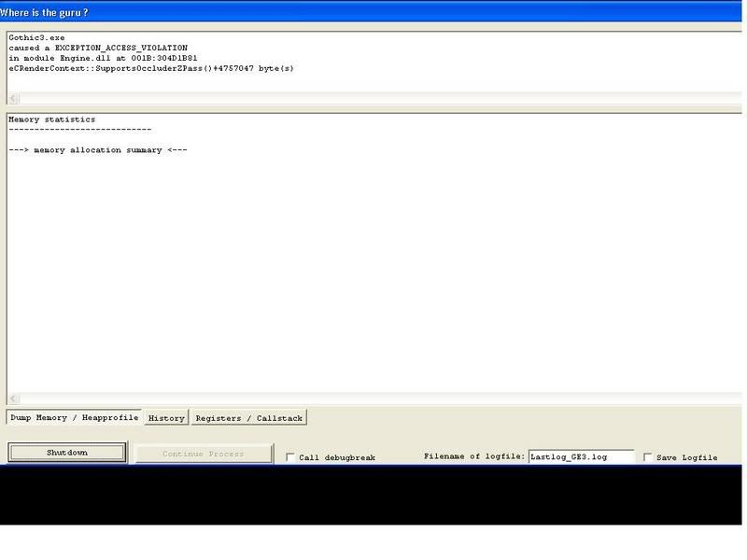Viewport: 747px width, 560px height.
Task: Click the 'Memory statistics' heading text
Action: [x=52, y=119]
